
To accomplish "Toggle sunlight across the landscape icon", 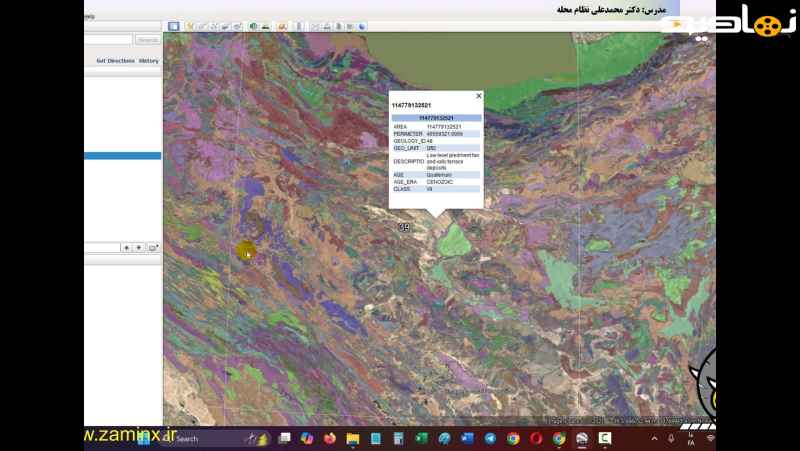I will 266,26.
